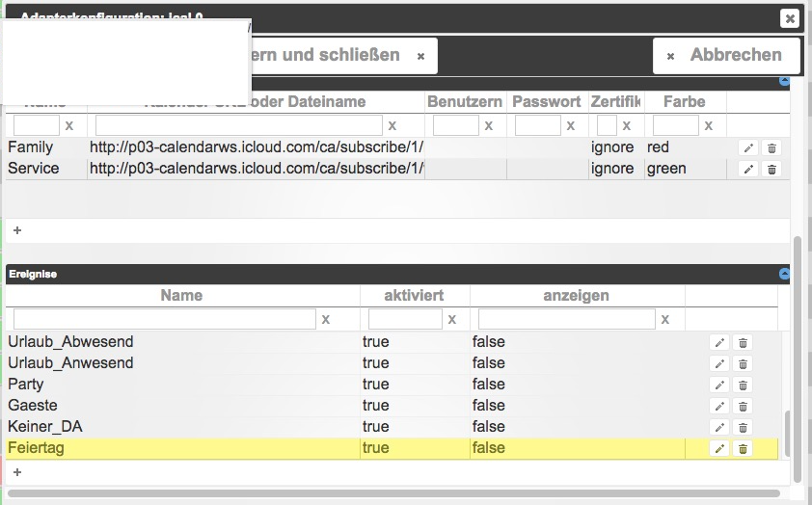The height and width of the screenshot is (505, 812).
Task: Edit the Feiertag event
Action: pos(719,448)
